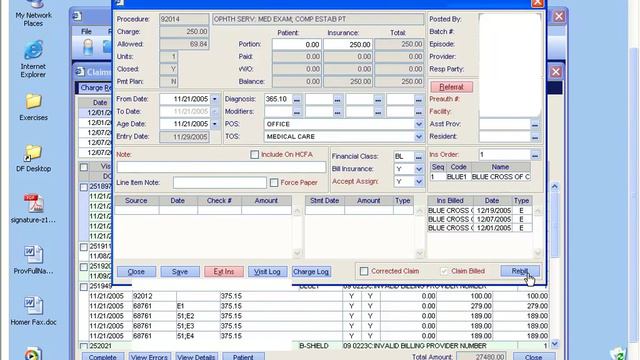The height and width of the screenshot is (360, 640).
Task: Open TOS dropdown showing MEDICAL CARE
Action: point(418,137)
